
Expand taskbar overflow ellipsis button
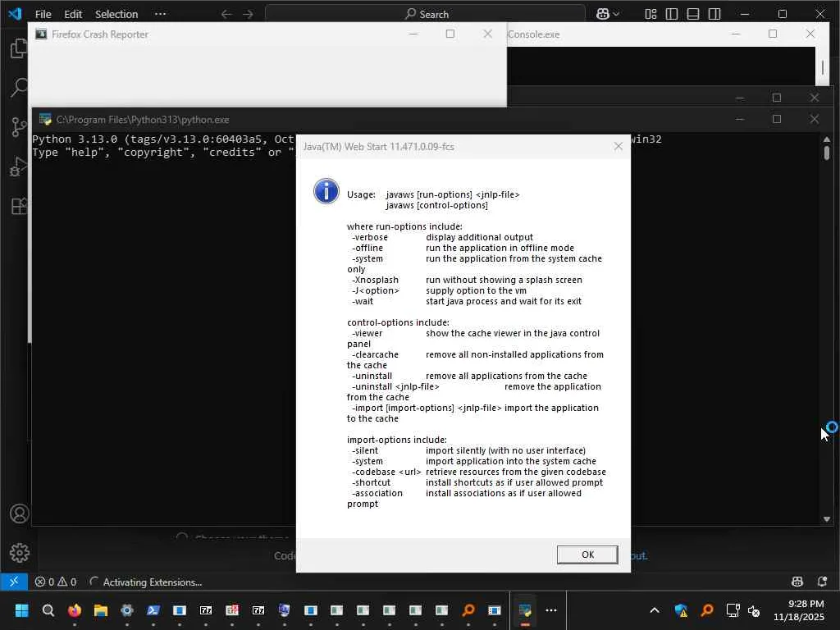coord(551,610)
